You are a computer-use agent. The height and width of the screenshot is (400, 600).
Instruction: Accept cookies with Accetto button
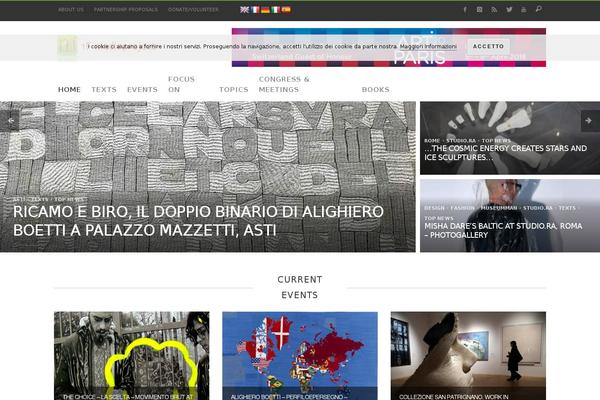pyautogui.click(x=488, y=46)
